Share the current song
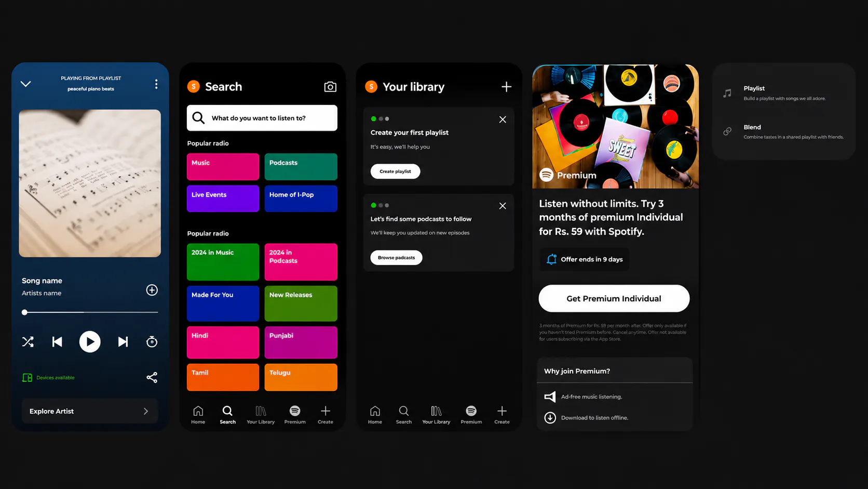 [152, 378]
